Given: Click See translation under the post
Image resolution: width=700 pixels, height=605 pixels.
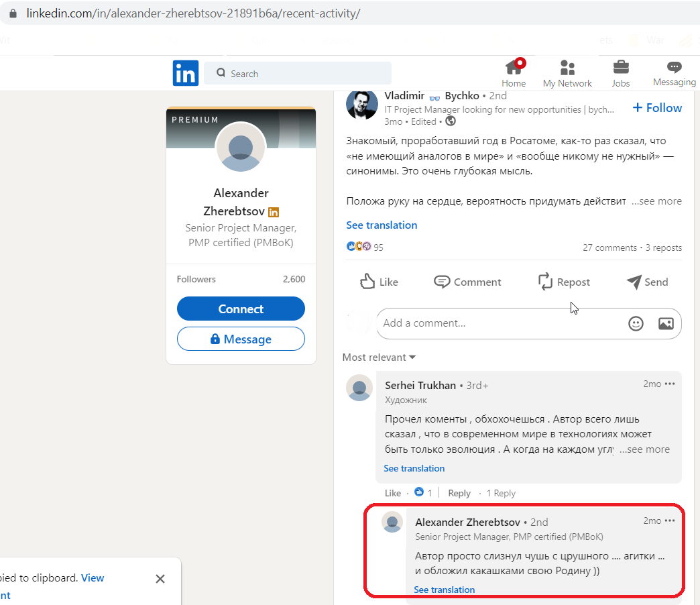Looking at the screenshot, I should (x=382, y=225).
